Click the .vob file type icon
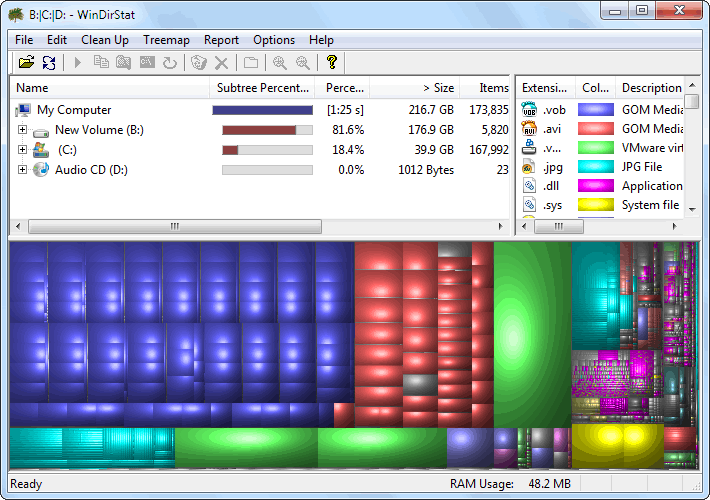 (x=528, y=110)
